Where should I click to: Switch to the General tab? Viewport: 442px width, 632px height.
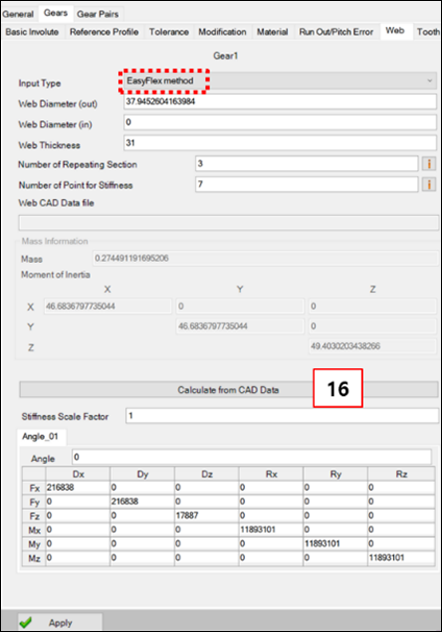[18, 14]
